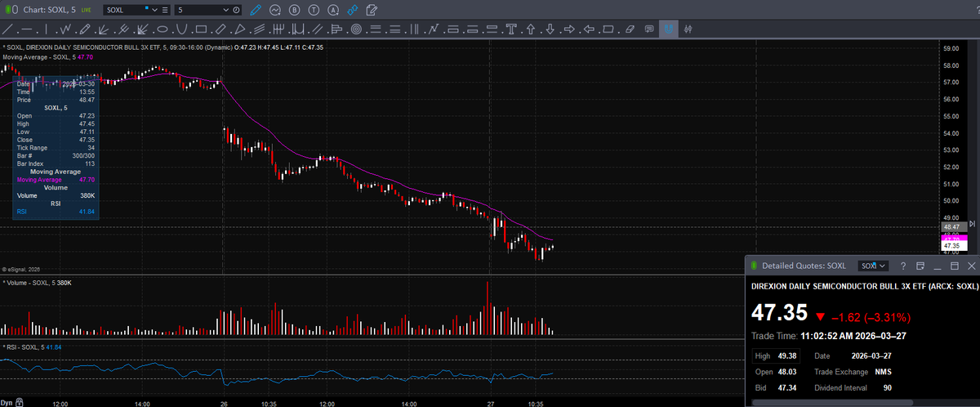Select the rectangle drawing tool

point(201,29)
